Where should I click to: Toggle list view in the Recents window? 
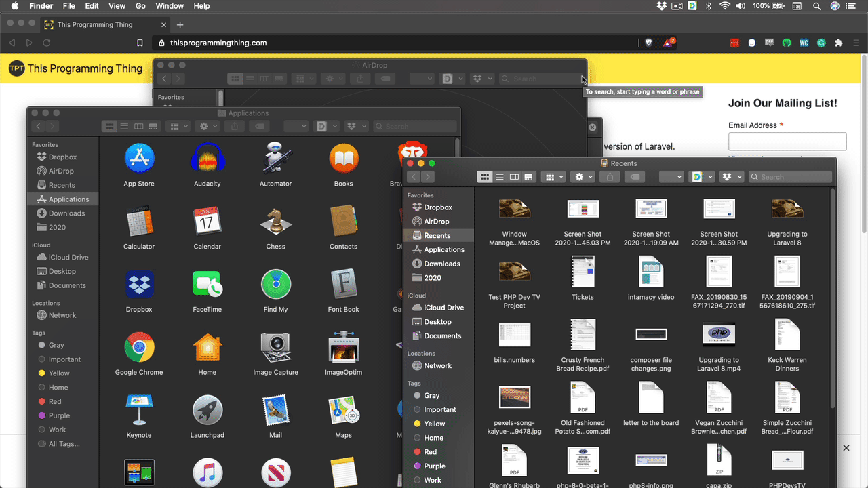[x=499, y=176]
